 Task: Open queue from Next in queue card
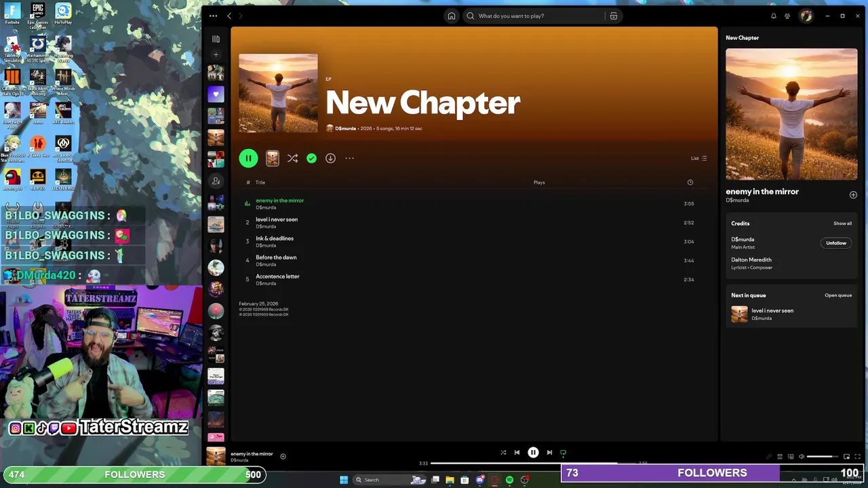[x=838, y=296]
